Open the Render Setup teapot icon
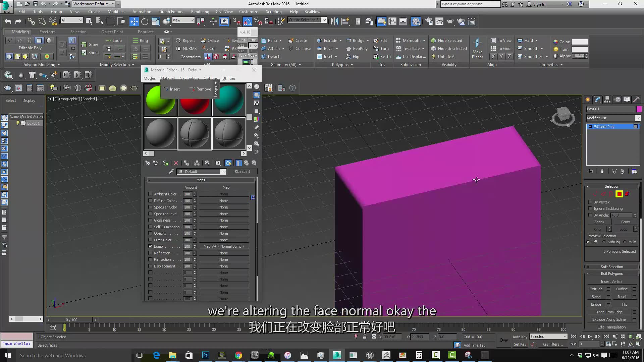This screenshot has width=644, height=362. (428, 21)
